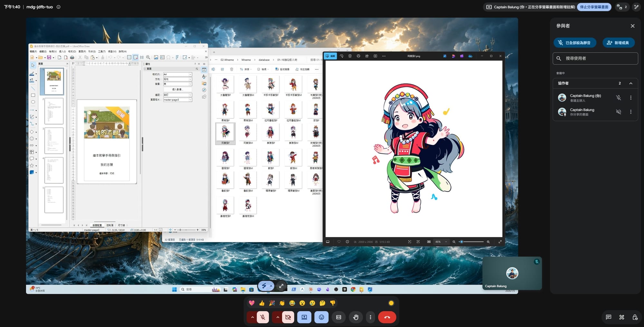The height and width of the screenshot is (327, 644).
Task: Enter full screen in the Photos viewer
Action: tap(500, 242)
